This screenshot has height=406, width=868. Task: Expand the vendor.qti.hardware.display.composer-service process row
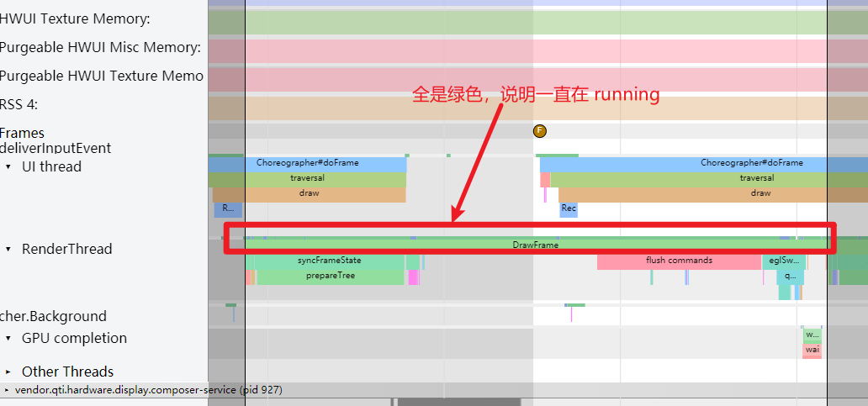click(8, 390)
